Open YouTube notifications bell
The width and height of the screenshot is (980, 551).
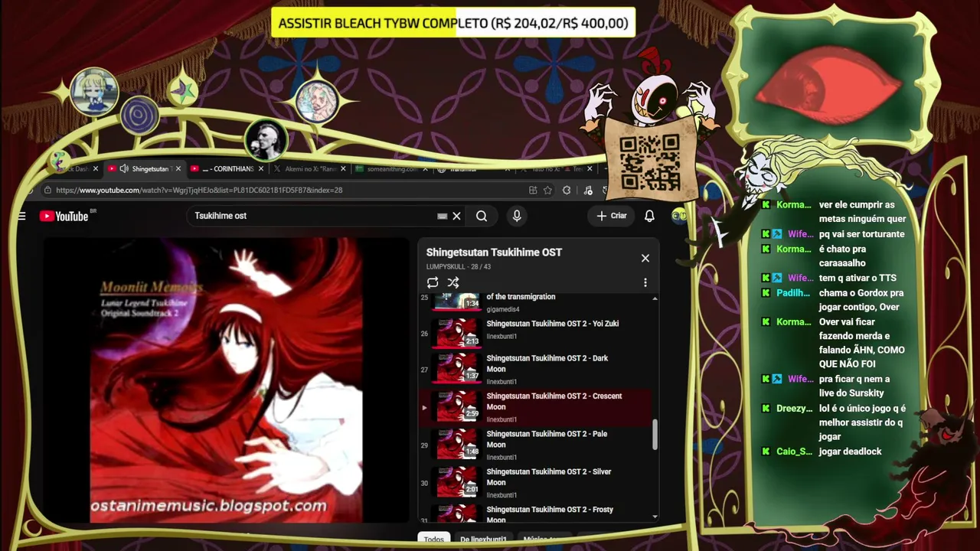649,216
